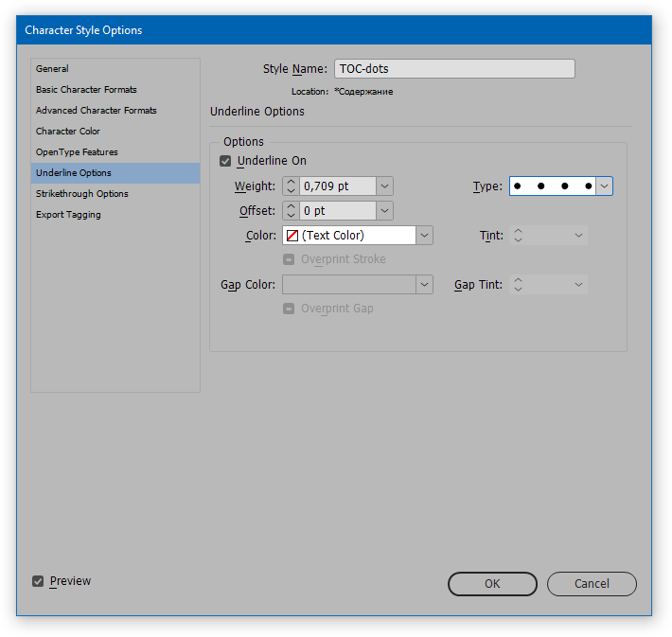The width and height of the screenshot is (672, 637).
Task: Open the Offset dropdown list
Action: pos(384,211)
